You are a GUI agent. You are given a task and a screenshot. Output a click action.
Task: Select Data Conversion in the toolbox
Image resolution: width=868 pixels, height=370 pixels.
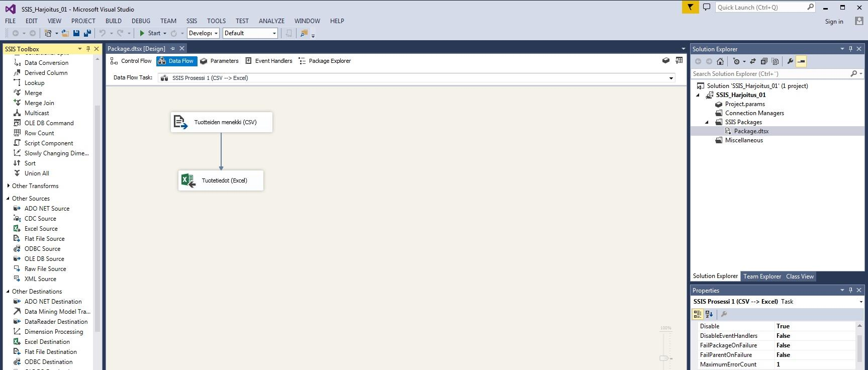(46, 63)
